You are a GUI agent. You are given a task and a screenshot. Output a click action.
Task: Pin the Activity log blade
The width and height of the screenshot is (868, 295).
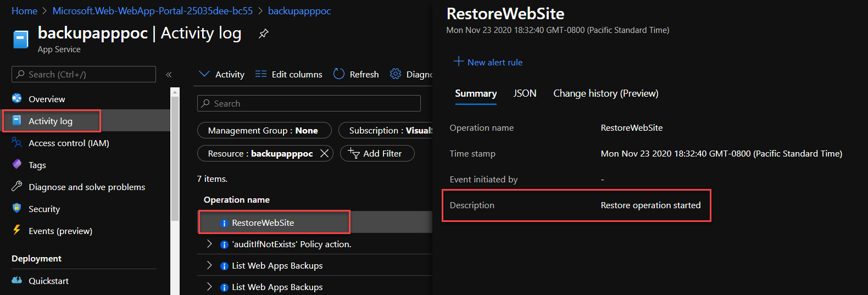(x=264, y=34)
